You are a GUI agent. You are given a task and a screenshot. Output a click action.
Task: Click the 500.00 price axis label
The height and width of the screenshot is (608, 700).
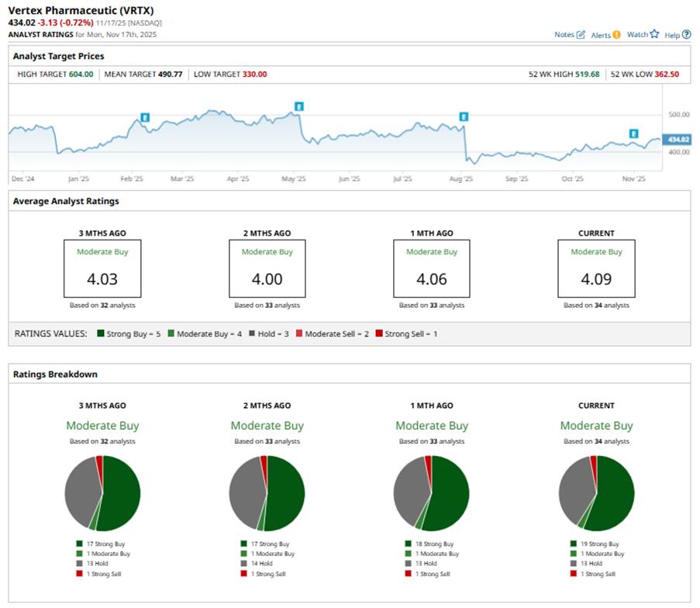(x=679, y=114)
